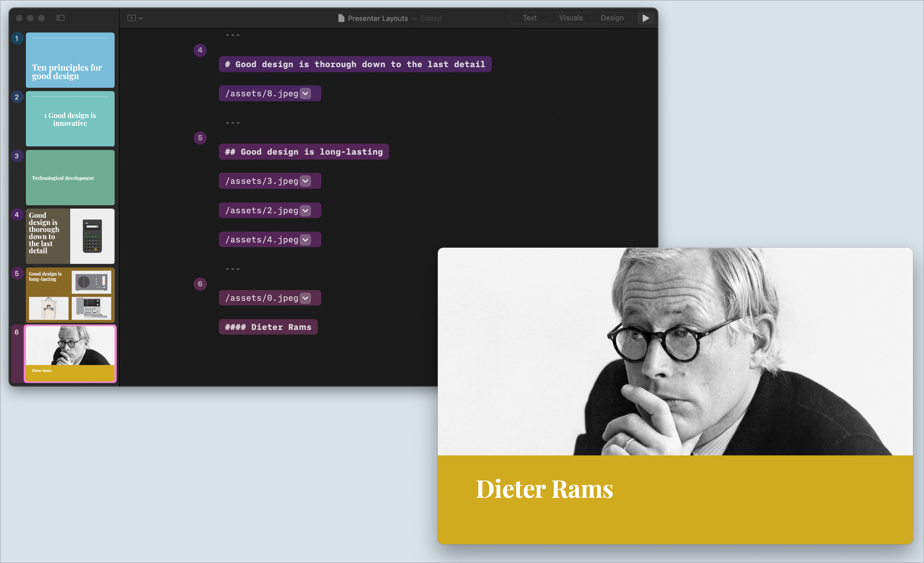
Task: Click the sidebar number 1 badge
Action: 17,38
